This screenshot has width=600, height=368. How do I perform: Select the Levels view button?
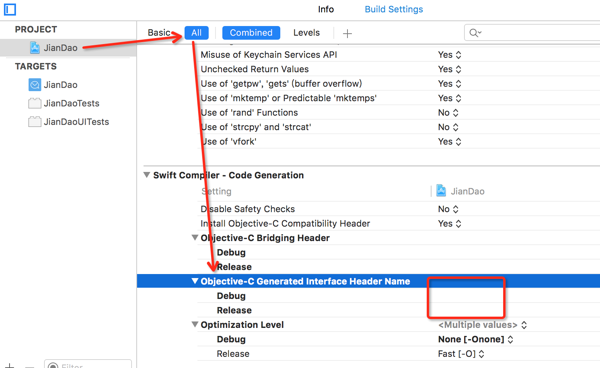307,33
